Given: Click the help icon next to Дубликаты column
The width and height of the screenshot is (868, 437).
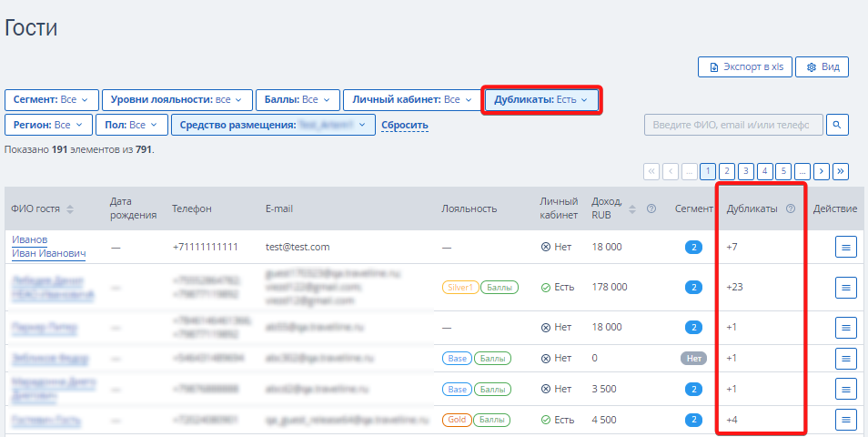Looking at the screenshot, I should (791, 208).
